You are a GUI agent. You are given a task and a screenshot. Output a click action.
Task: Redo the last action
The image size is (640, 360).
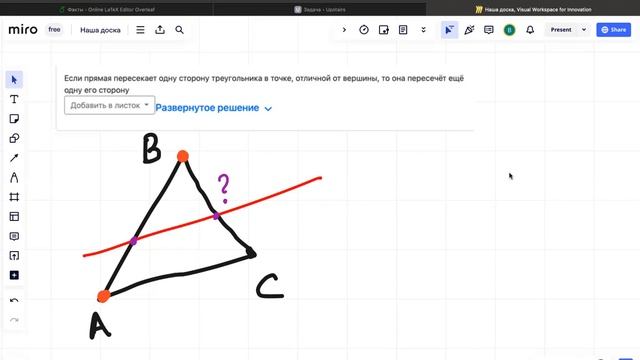[14, 320]
